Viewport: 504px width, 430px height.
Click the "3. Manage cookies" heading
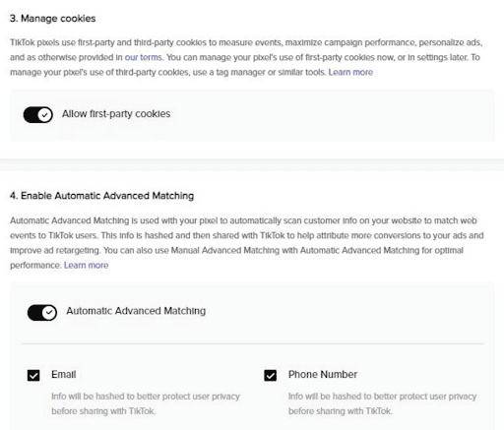coord(53,19)
